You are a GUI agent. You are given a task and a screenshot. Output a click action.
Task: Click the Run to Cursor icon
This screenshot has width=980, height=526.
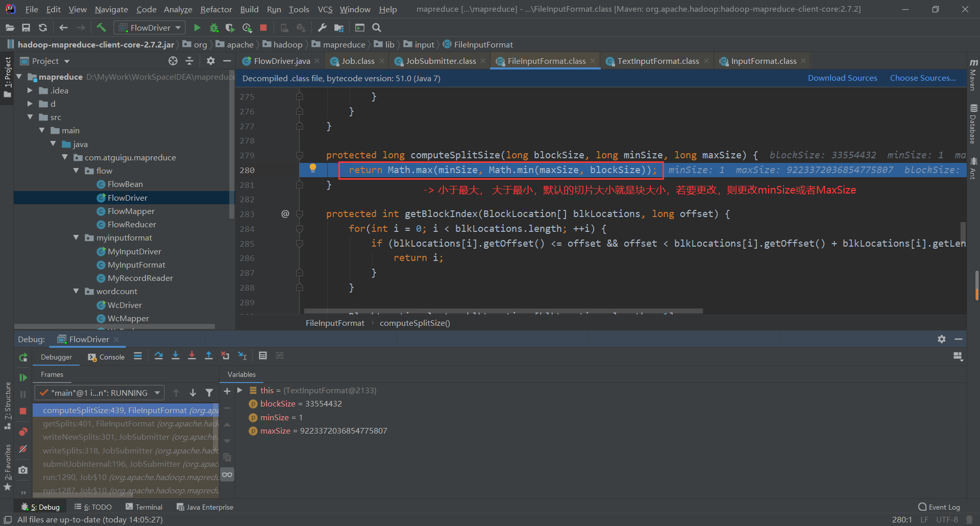point(242,355)
